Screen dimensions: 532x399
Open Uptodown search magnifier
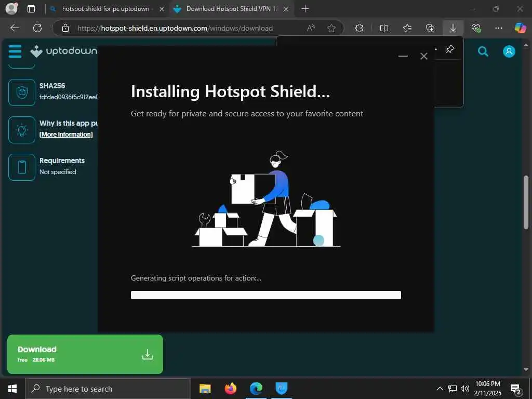483,51
